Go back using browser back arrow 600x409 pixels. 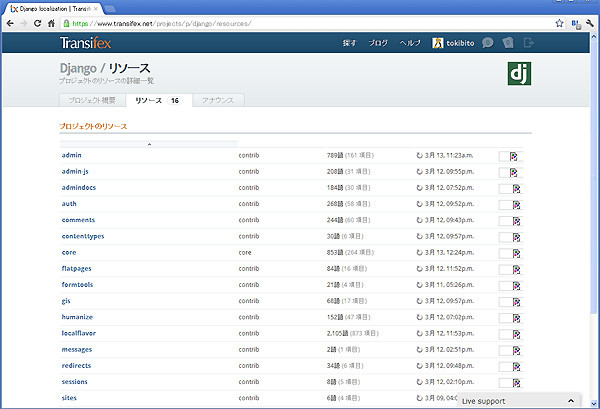(10, 23)
